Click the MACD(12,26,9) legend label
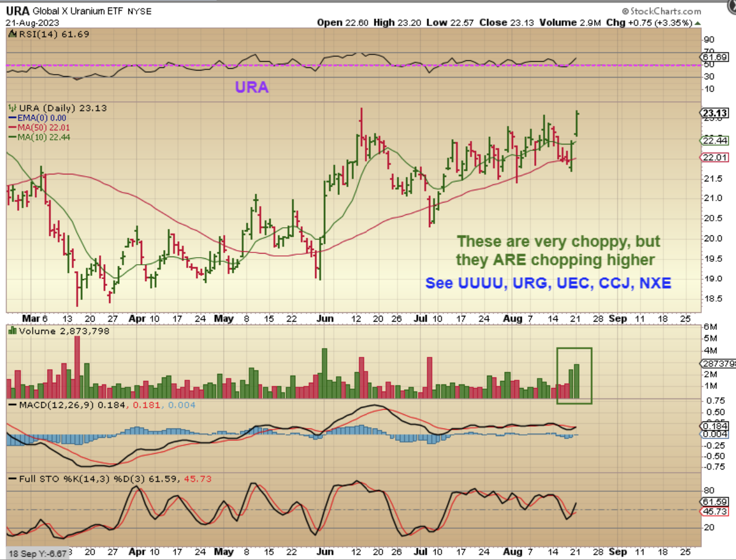736x560 pixels. [x=57, y=405]
